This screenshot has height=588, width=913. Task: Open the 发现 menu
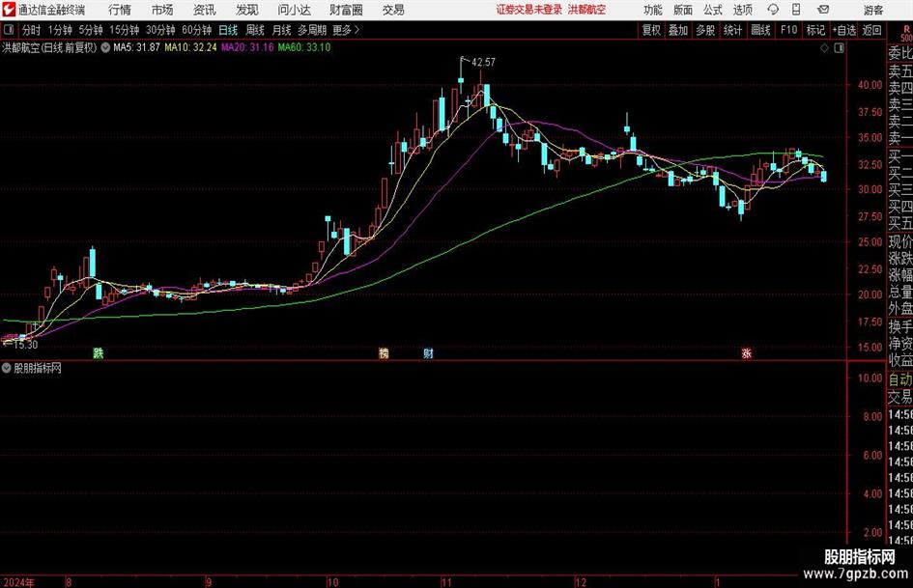click(247, 10)
